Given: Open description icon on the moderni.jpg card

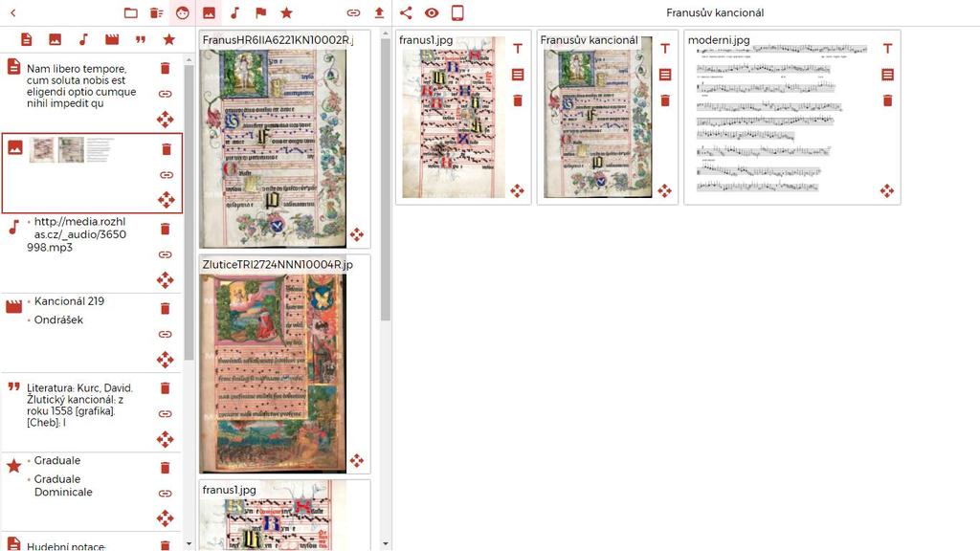Looking at the screenshot, I should pos(887,75).
